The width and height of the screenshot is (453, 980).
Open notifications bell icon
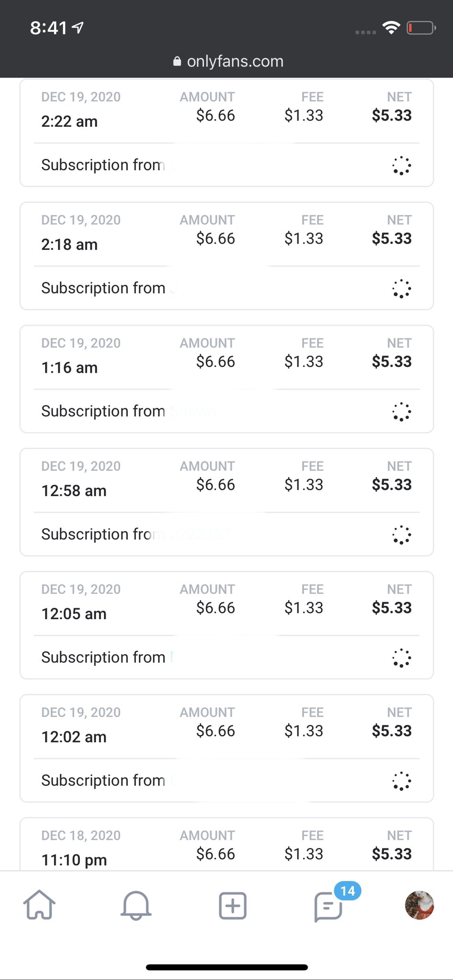(136, 905)
